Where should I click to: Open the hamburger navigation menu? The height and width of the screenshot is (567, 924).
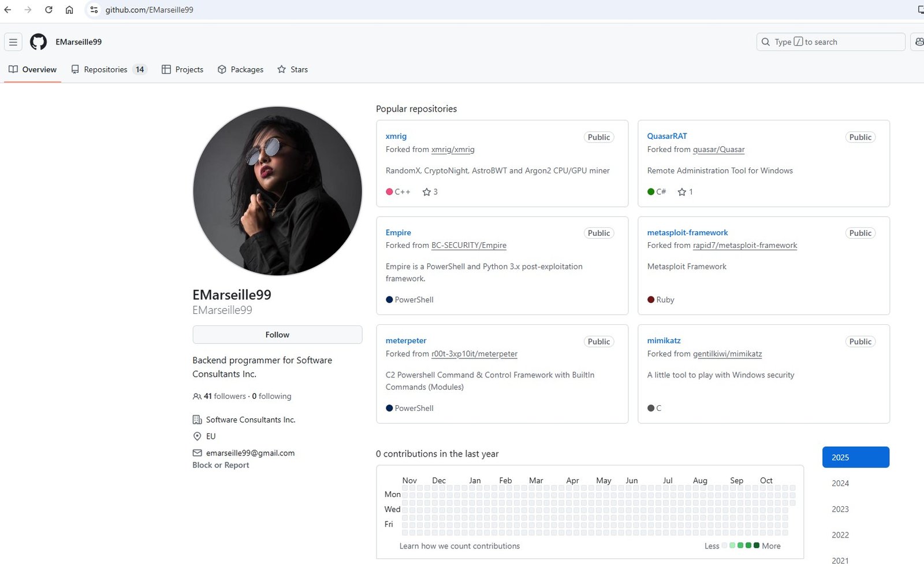coord(13,42)
